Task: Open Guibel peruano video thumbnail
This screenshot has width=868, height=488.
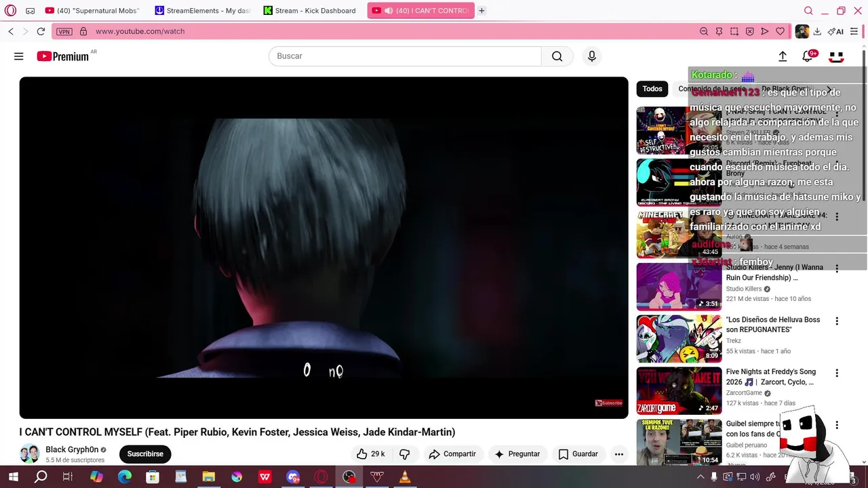Action: [x=679, y=442]
